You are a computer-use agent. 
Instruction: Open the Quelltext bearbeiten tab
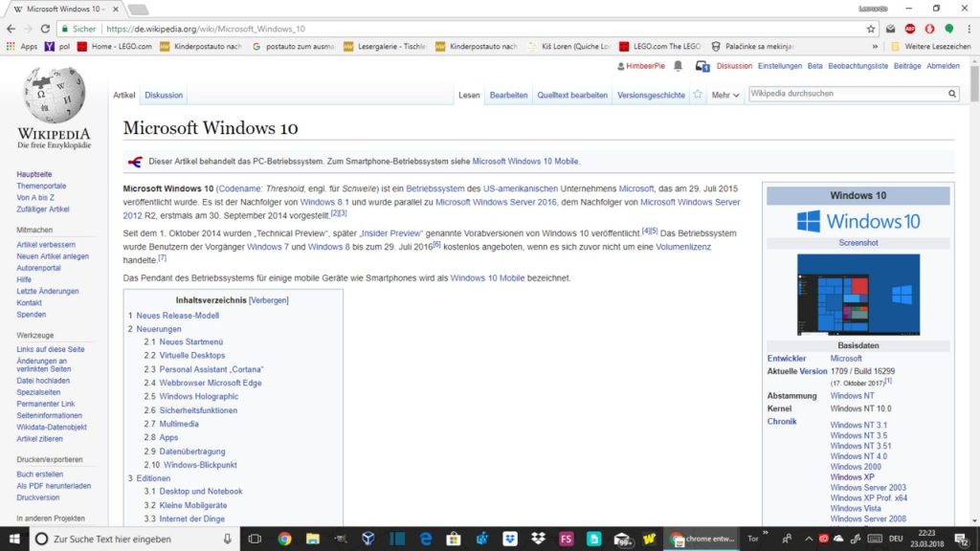point(572,95)
